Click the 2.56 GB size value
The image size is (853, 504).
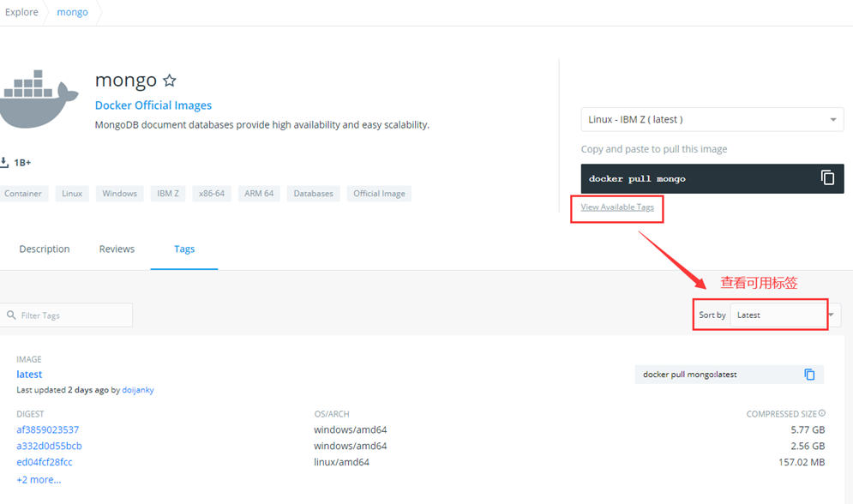[x=808, y=446]
